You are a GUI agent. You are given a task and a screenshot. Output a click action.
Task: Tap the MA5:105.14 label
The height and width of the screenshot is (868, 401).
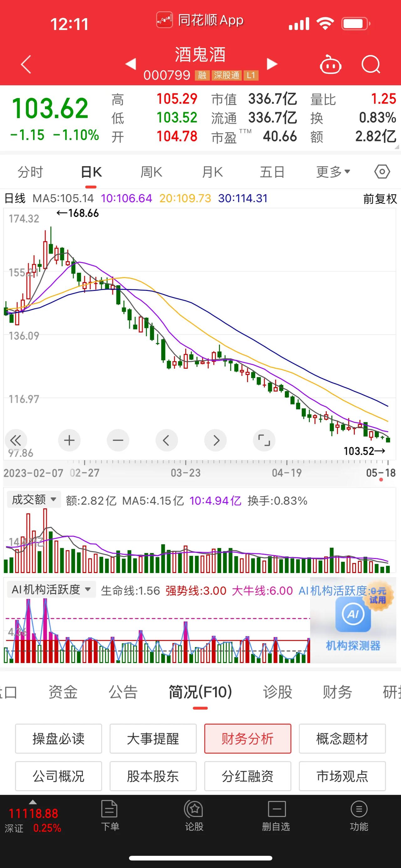tap(63, 198)
